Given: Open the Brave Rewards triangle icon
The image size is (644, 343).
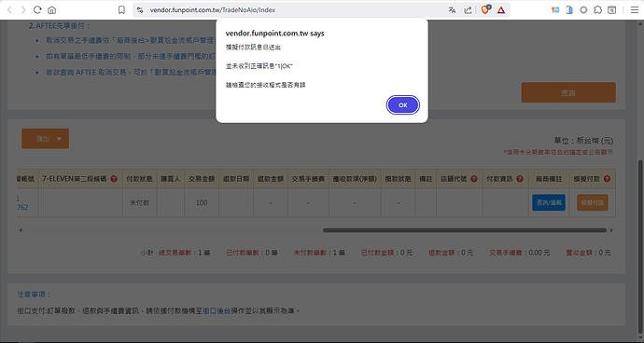Looking at the screenshot, I should point(501,10).
